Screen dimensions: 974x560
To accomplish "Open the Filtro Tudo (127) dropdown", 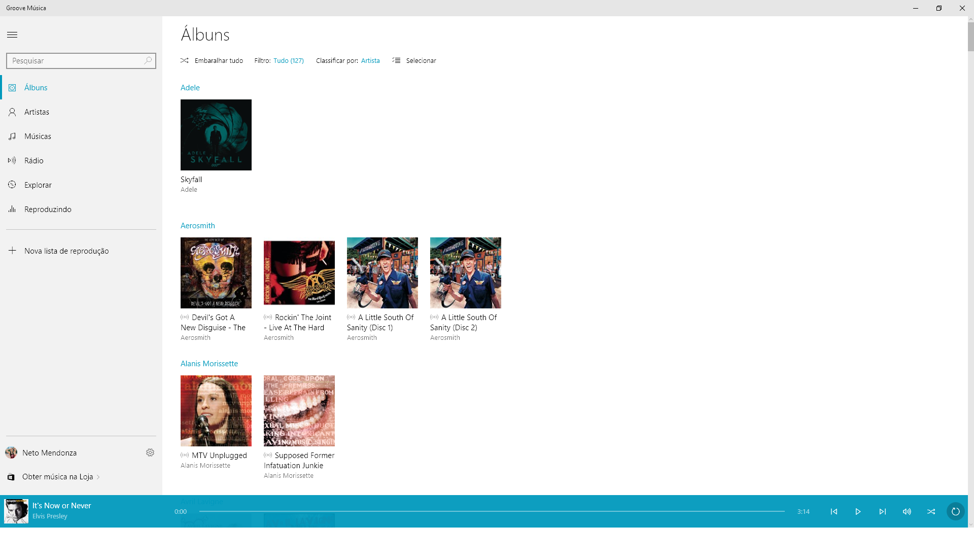I will tap(289, 60).
